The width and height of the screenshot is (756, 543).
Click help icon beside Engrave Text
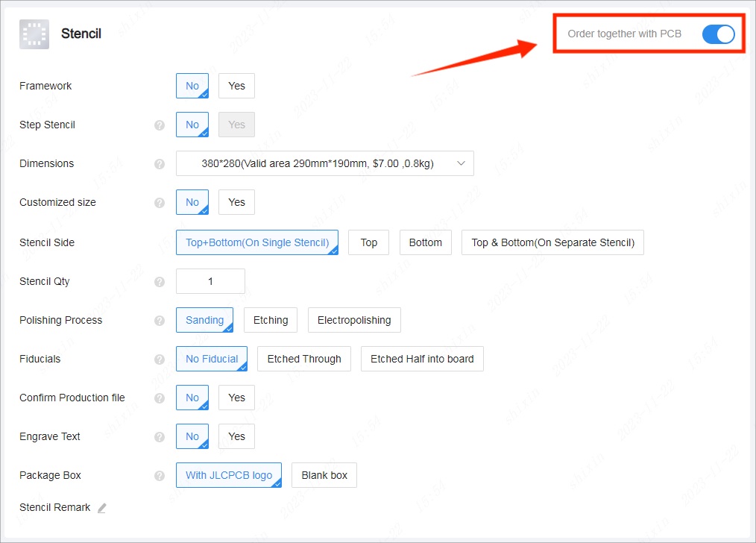point(159,437)
